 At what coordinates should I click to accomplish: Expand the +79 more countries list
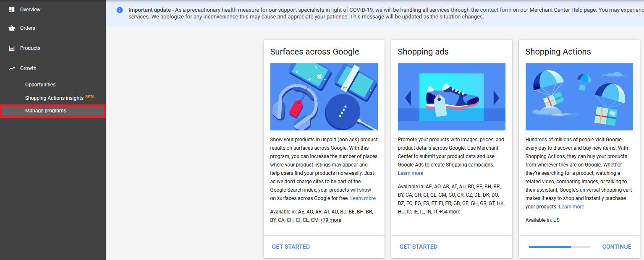[x=330, y=220]
